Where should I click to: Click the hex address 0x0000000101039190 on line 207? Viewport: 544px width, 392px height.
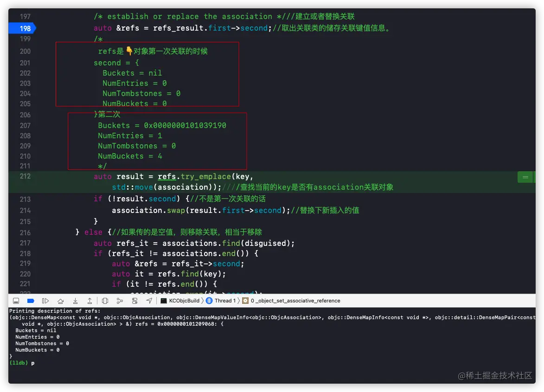coord(185,126)
